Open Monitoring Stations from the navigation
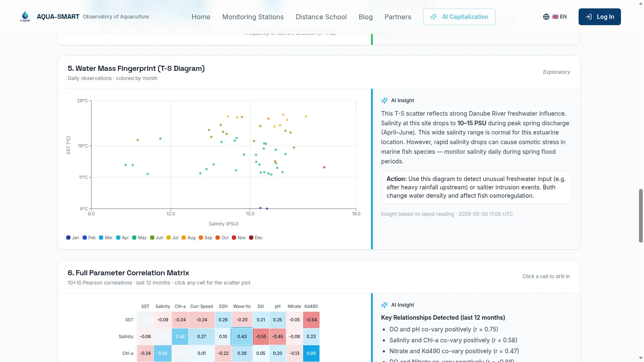644x362 pixels. pos(253,17)
